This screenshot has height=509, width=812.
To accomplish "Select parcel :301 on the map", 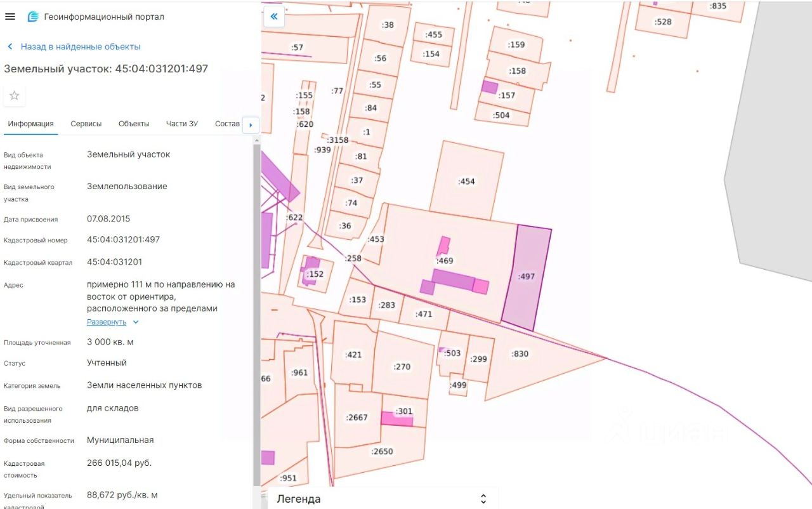I will click(x=404, y=412).
